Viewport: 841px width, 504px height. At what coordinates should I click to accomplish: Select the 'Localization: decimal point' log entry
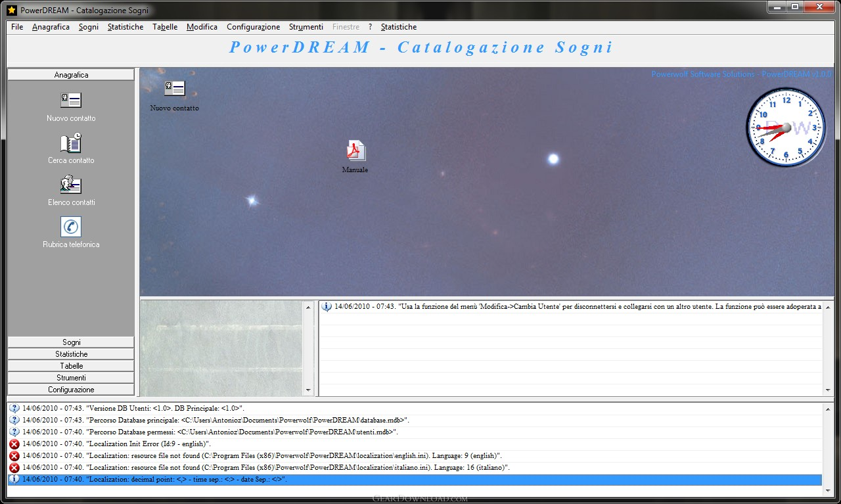[415, 479]
